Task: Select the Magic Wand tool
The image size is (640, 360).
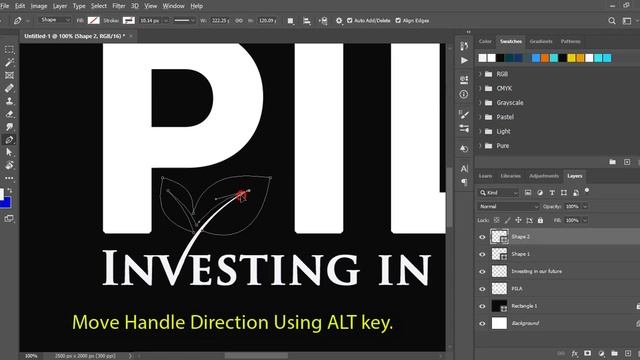Action: pos(9,62)
